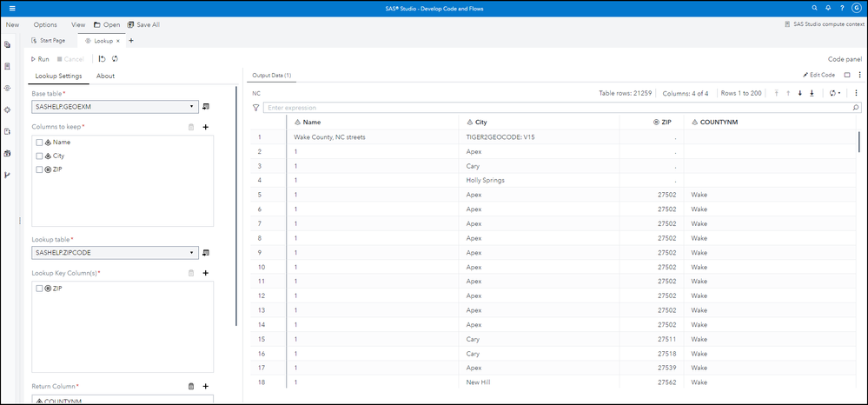Go to the next page of rows
Viewport: 868px width, 405px height.
tap(800, 93)
